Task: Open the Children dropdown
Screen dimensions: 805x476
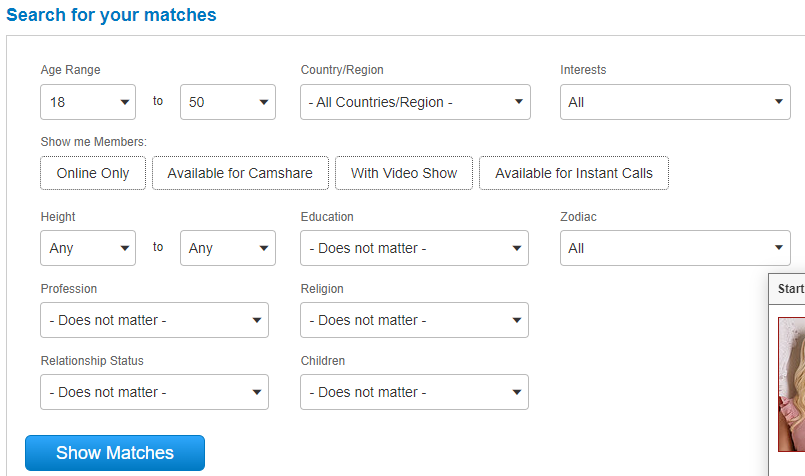Action: click(414, 392)
